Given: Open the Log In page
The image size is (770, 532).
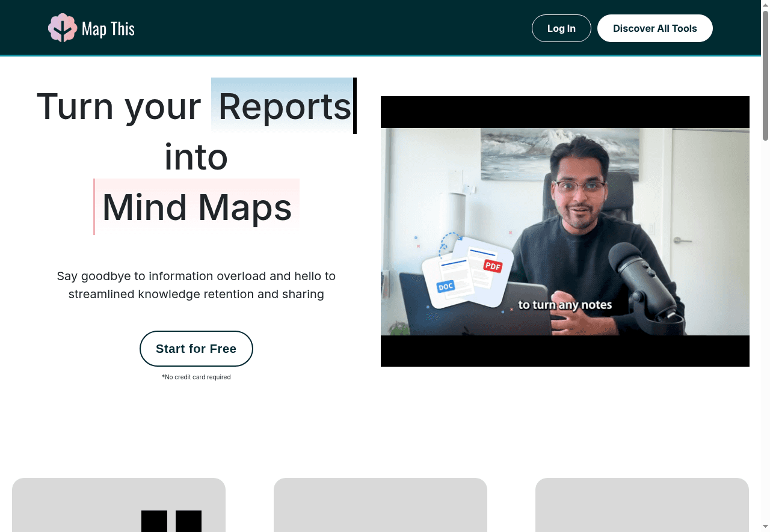Looking at the screenshot, I should tap(561, 28).
